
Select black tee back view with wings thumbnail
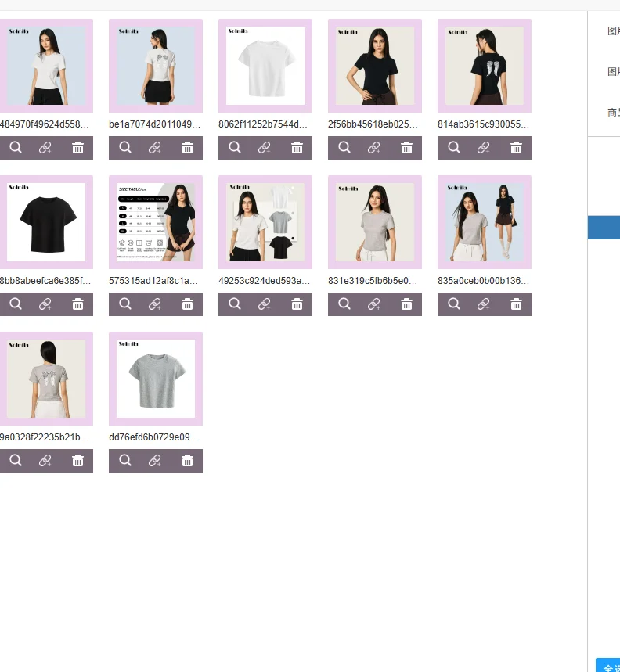pos(485,66)
